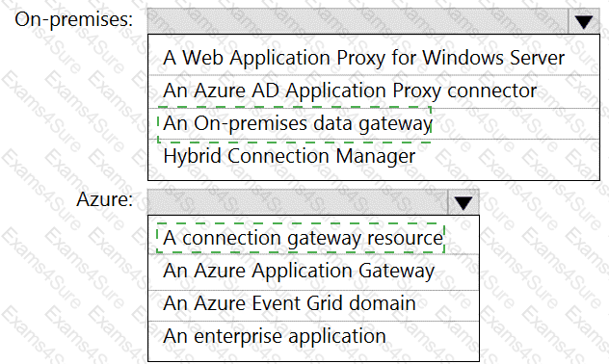Open the Azure dropdown arrow

click(463, 202)
